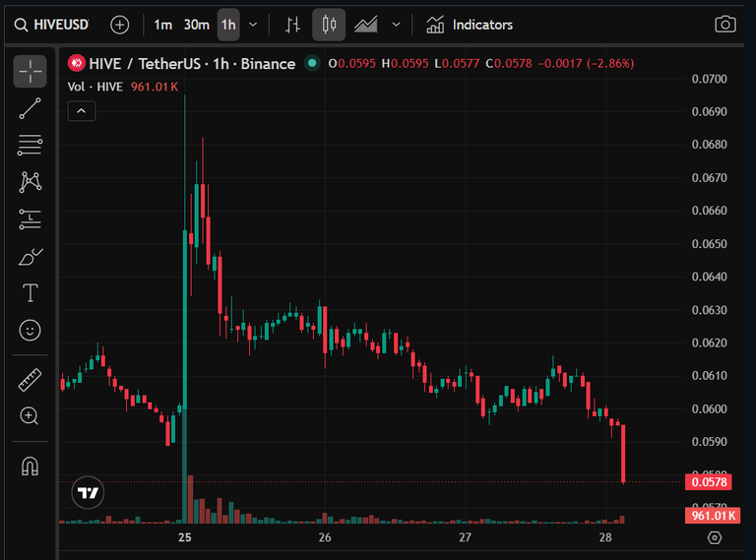The height and width of the screenshot is (560, 756).
Task: Select the crosshair cursor tool
Action: pyautogui.click(x=30, y=71)
